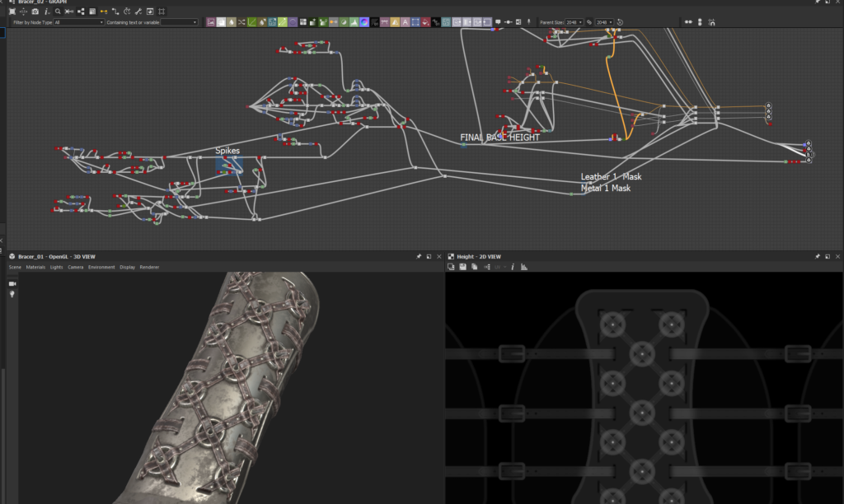
Task: Open the Filter by Node Type dropdown
Action: coord(78,22)
